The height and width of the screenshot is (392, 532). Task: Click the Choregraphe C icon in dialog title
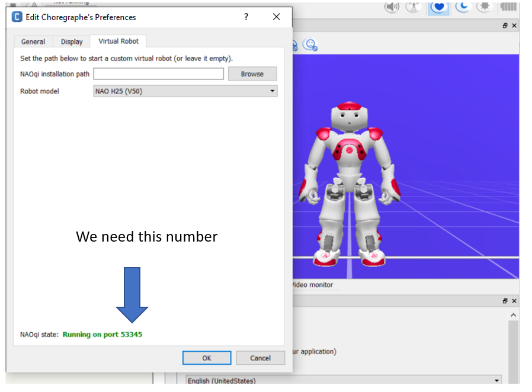coord(17,17)
